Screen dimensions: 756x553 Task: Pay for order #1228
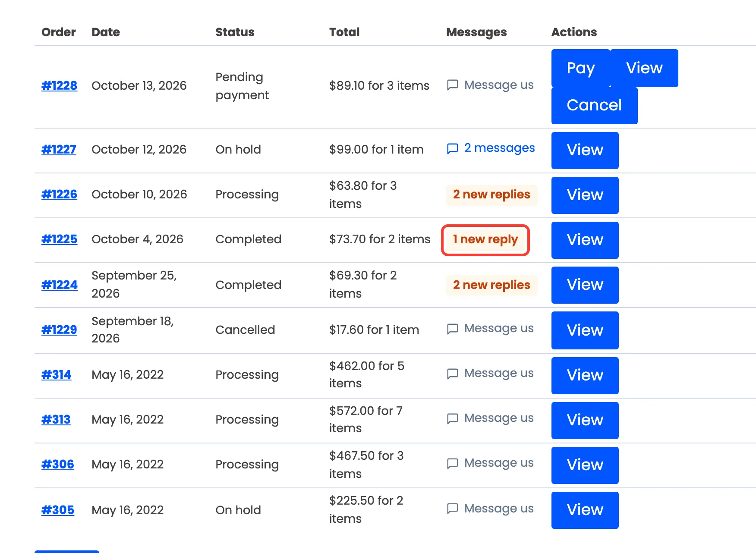581,68
